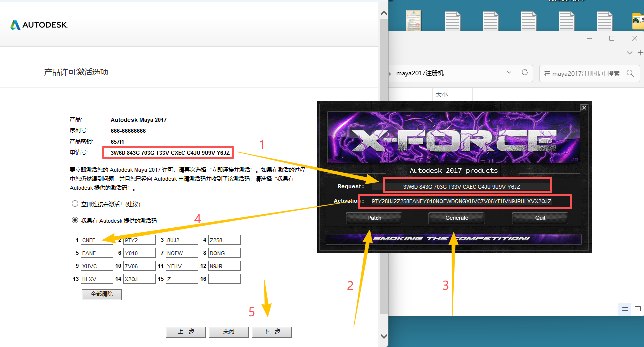Open a new Explorer tab with the plus icon
The height and width of the screenshot is (347, 644).
click(640, 53)
